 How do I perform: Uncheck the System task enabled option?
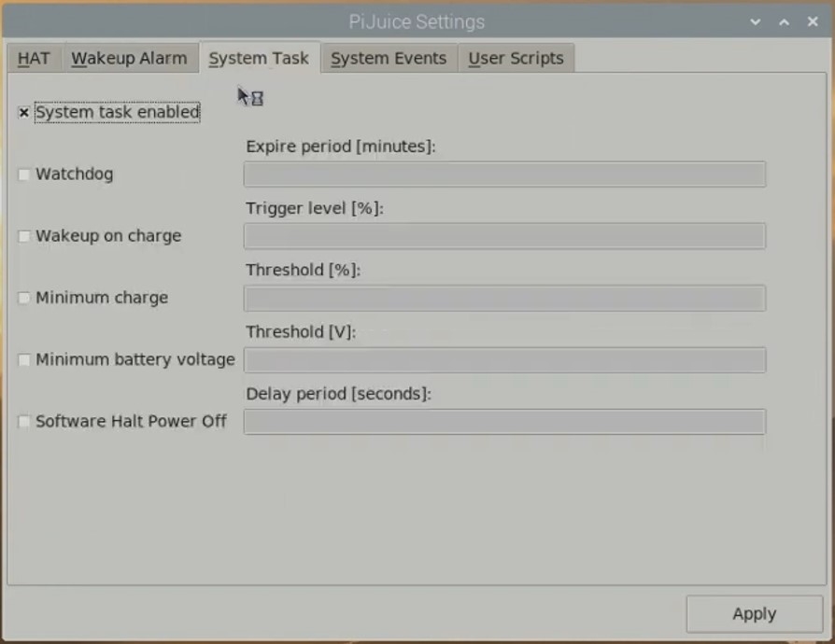[x=23, y=112]
